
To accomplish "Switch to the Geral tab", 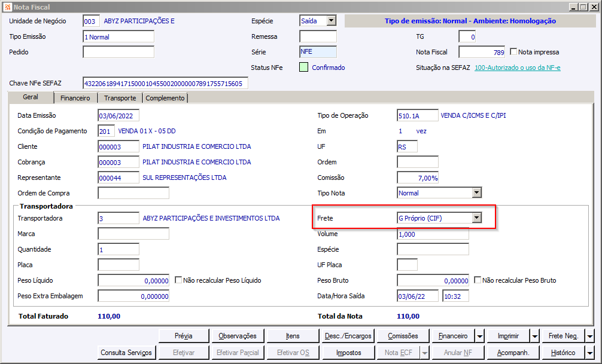I will pyautogui.click(x=31, y=97).
